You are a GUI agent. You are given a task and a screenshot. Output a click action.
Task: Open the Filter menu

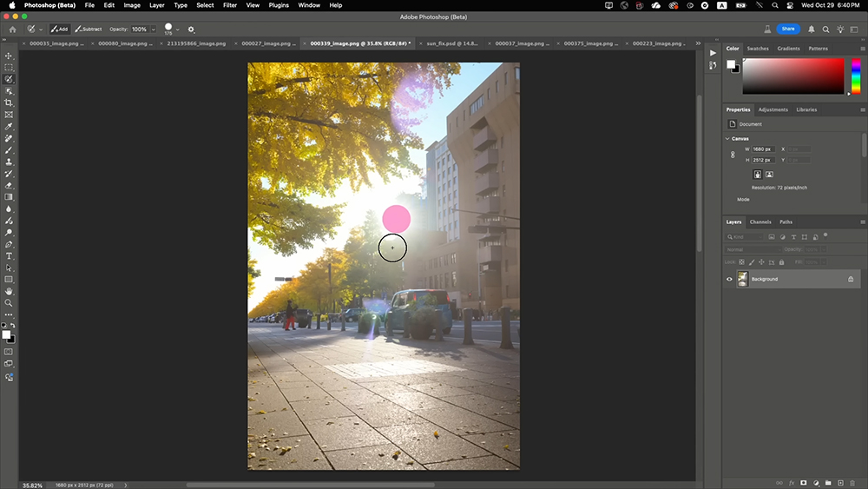[x=230, y=5]
